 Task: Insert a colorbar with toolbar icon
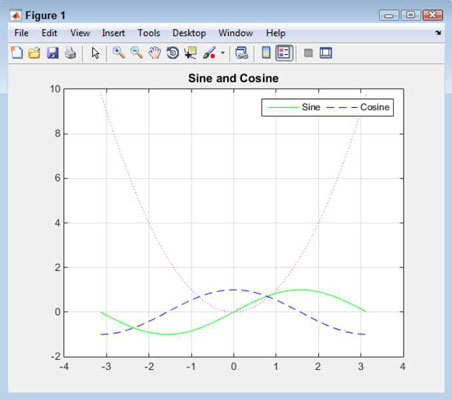point(266,53)
